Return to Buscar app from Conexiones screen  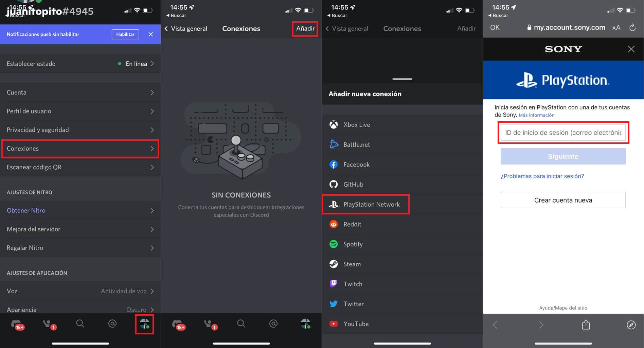[176, 16]
